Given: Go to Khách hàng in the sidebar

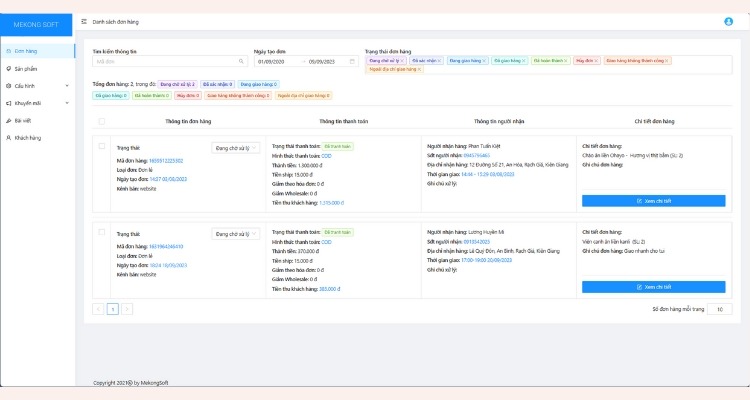Looking at the screenshot, I should [x=27, y=137].
